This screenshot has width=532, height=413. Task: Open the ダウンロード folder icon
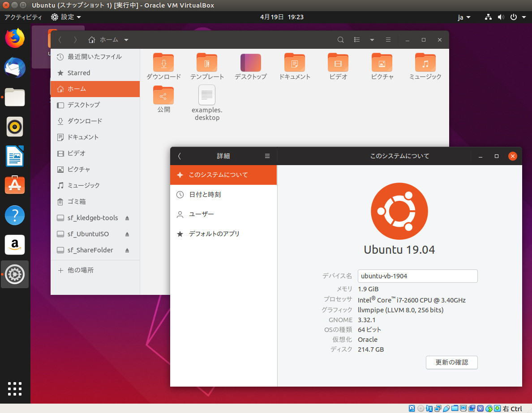tap(163, 62)
